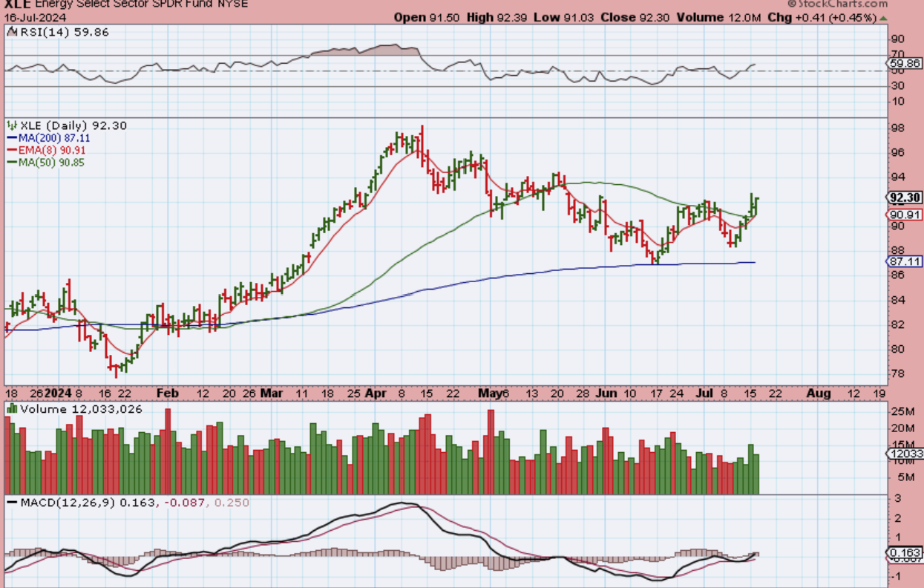This screenshot has height=588, width=924.
Task: Click the MA(50) green legend swatch
Action: [x=11, y=162]
